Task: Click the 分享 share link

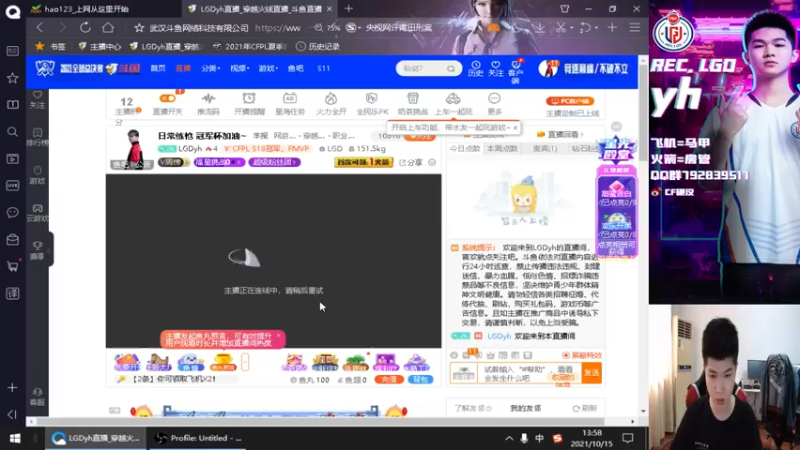Action: (411, 162)
